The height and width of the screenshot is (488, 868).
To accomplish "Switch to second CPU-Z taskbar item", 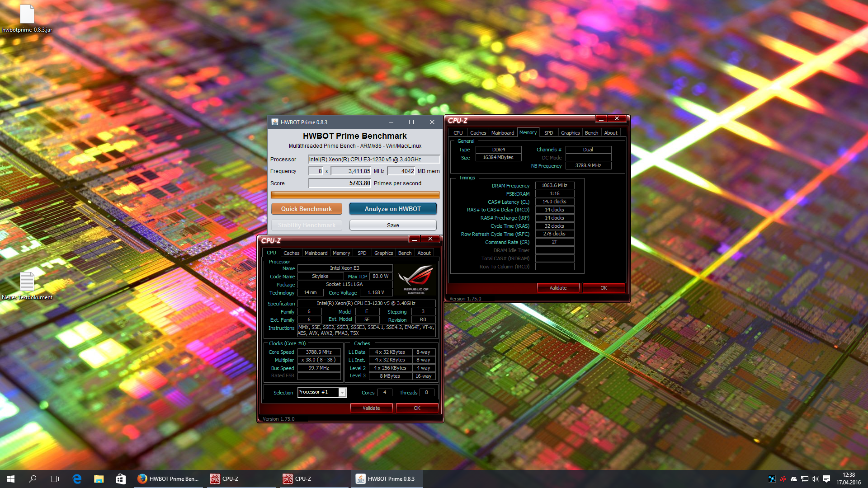I will coord(314,479).
